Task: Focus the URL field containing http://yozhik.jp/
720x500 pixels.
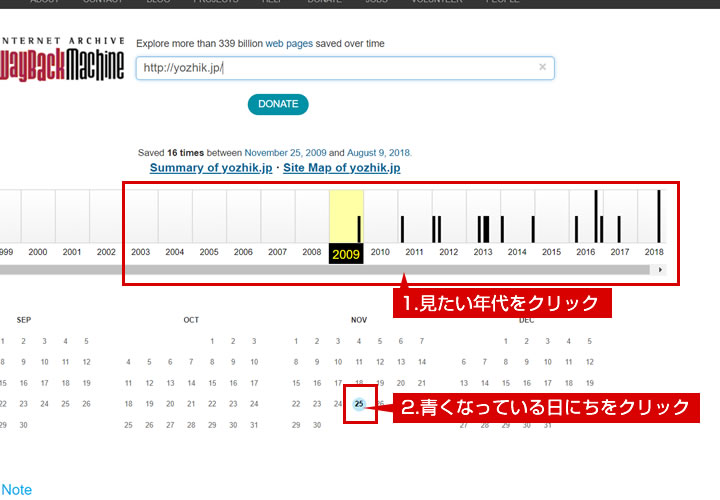Action: [x=335, y=68]
